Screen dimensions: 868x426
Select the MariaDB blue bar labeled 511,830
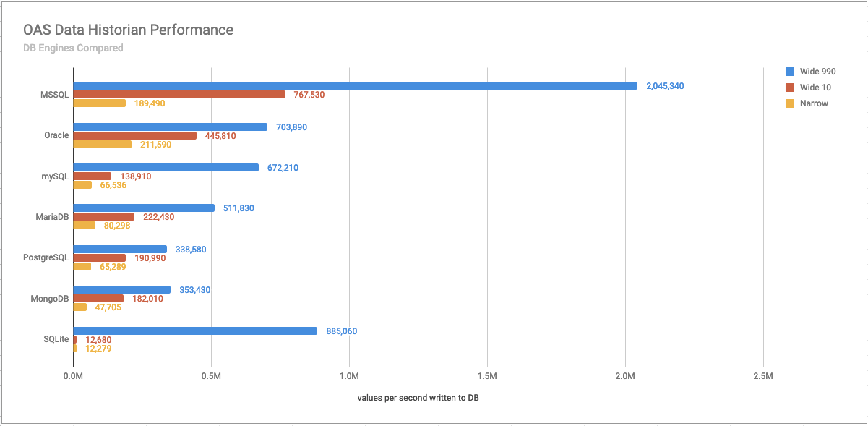[144, 208]
